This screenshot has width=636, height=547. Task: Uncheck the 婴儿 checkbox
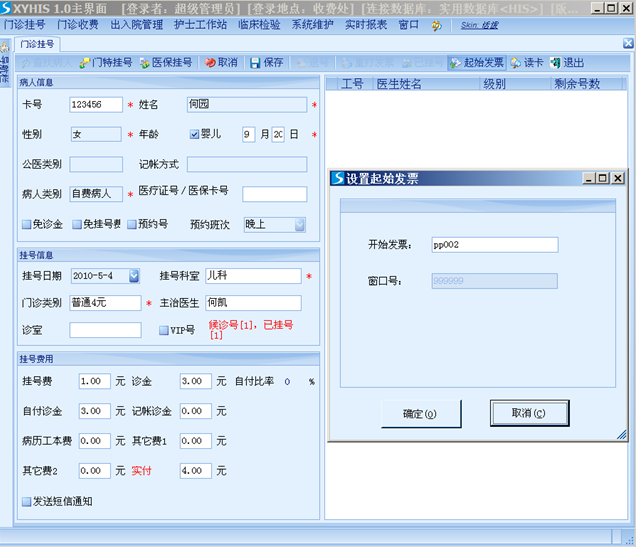point(195,134)
